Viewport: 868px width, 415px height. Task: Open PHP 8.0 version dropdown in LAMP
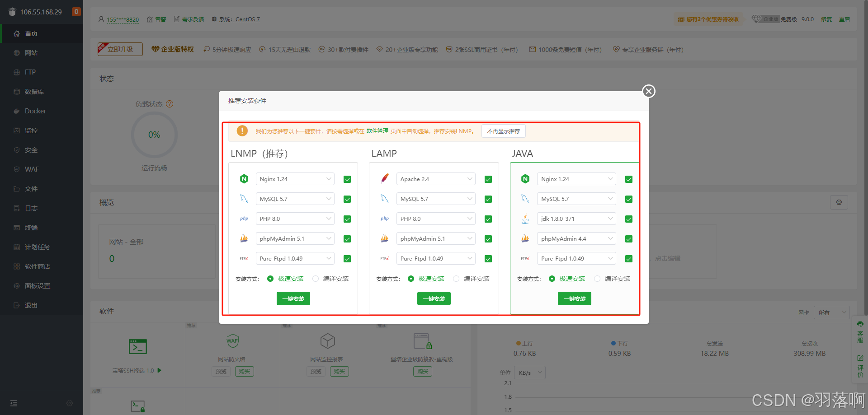click(436, 219)
